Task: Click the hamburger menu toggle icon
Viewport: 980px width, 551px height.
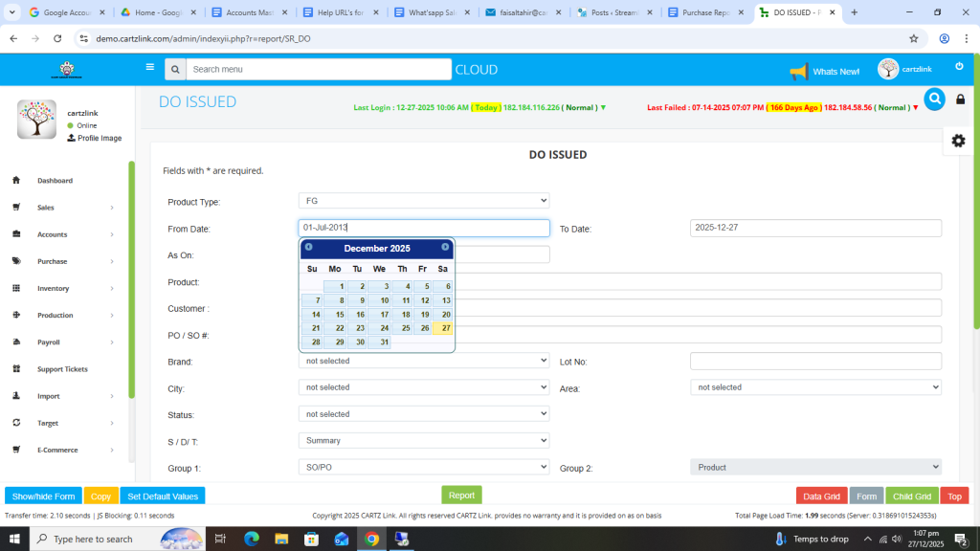Action: [x=149, y=68]
